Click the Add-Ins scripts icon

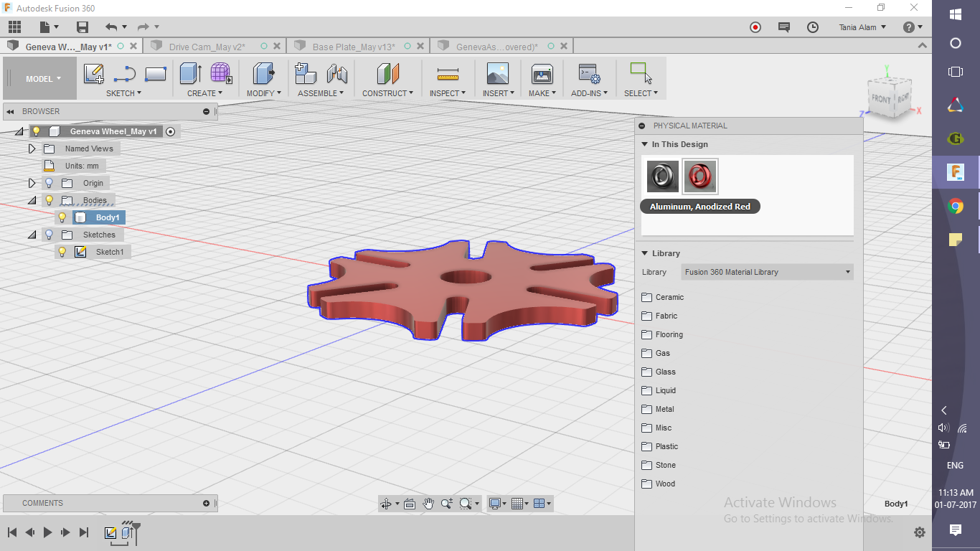(589, 73)
